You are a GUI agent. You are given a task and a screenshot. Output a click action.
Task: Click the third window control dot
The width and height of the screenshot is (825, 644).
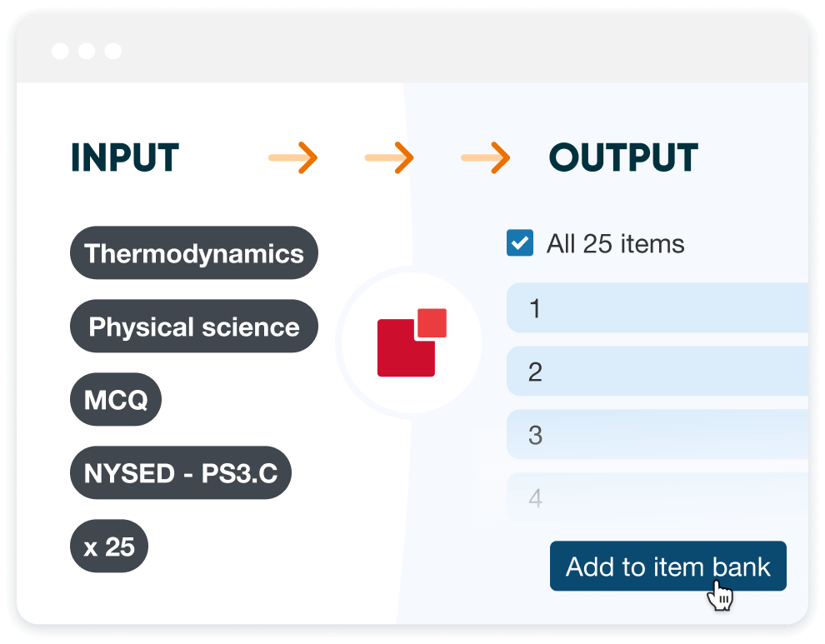pyautogui.click(x=112, y=52)
